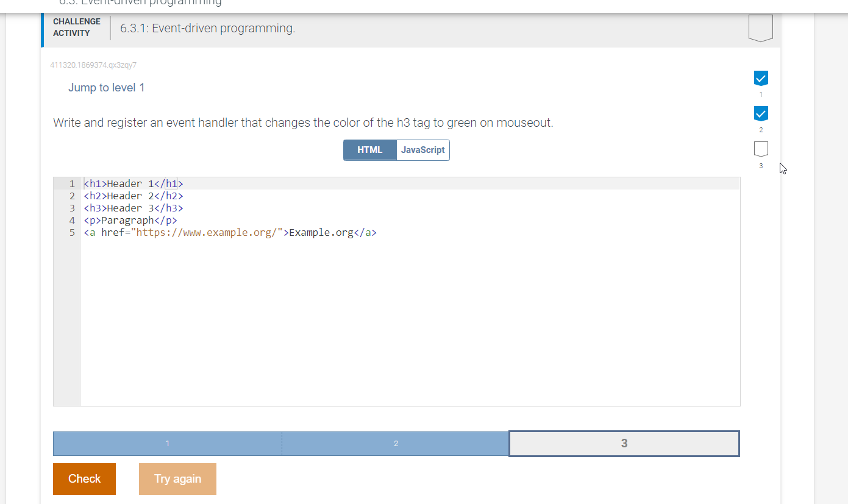This screenshot has height=504, width=848.
Task: Click the activity ID text 411320.1869374.qx3zqy7
Action: [x=93, y=65]
